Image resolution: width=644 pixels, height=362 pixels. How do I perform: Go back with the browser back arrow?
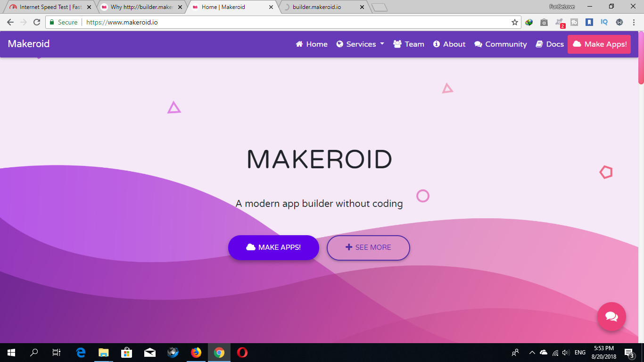click(x=10, y=22)
